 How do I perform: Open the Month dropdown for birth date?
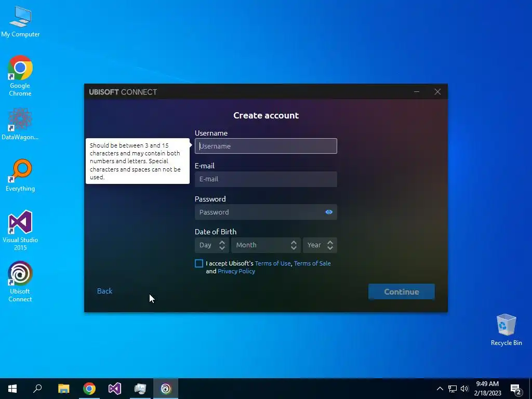265,245
